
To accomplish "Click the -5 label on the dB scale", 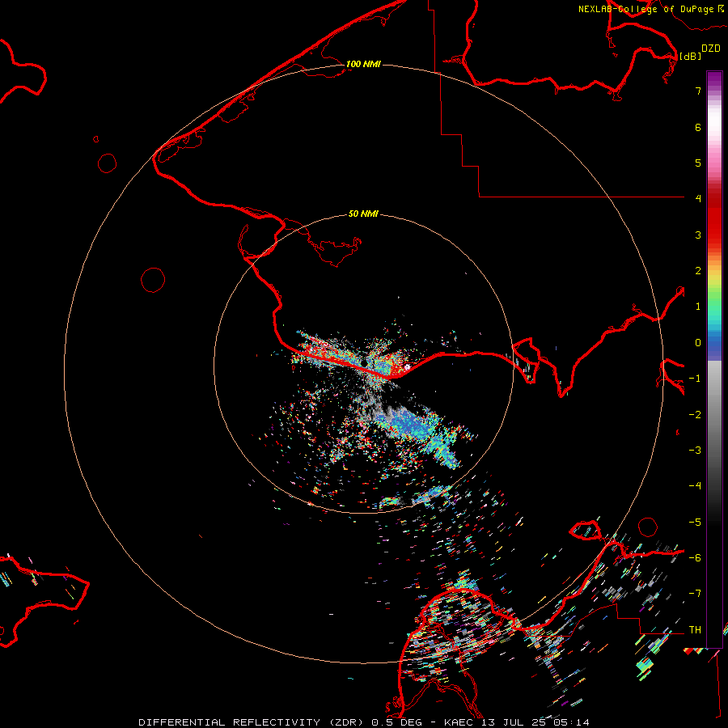I will click(695, 523).
